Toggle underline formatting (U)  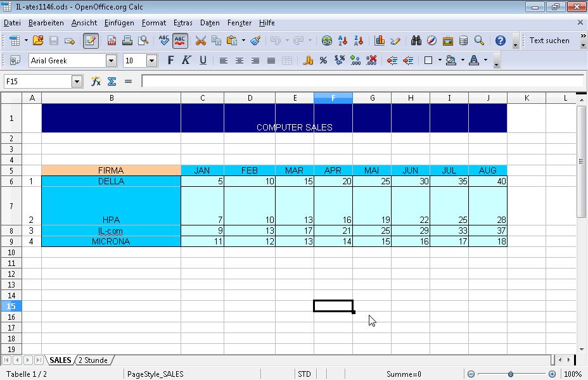coord(203,60)
